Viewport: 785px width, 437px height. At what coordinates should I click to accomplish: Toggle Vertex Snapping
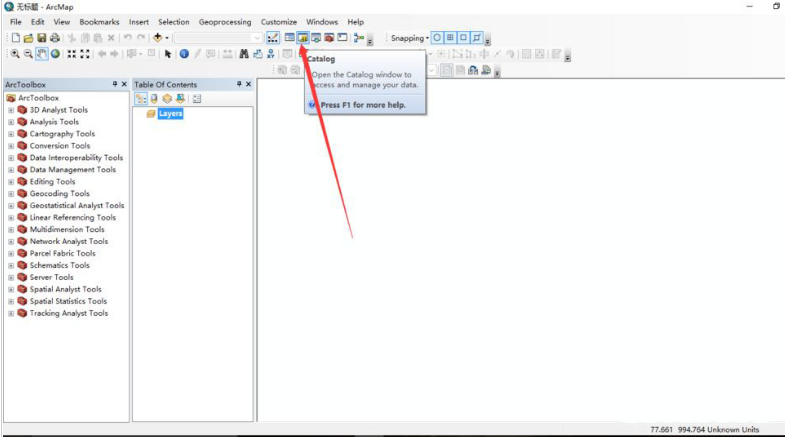point(464,38)
